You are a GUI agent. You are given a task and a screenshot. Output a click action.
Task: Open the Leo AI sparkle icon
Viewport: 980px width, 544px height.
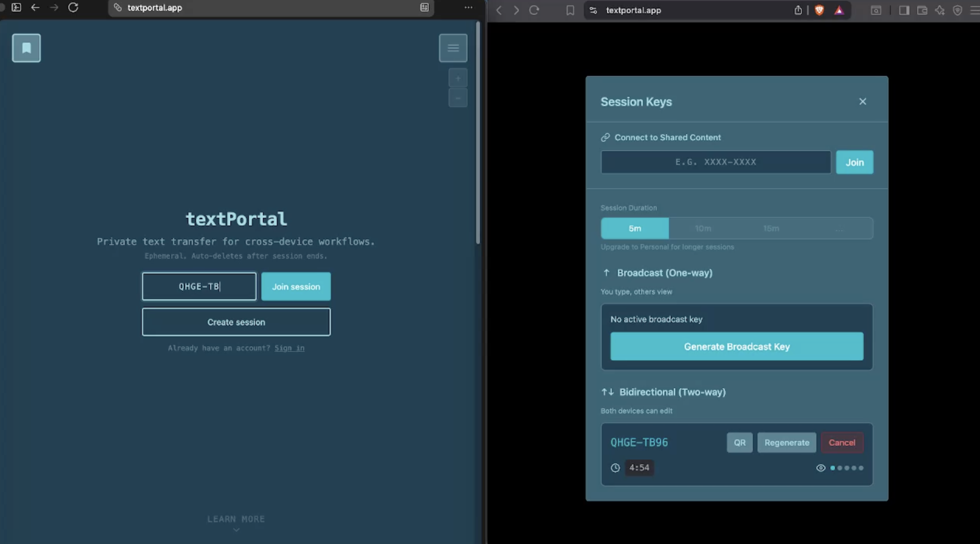tap(940, 10)
